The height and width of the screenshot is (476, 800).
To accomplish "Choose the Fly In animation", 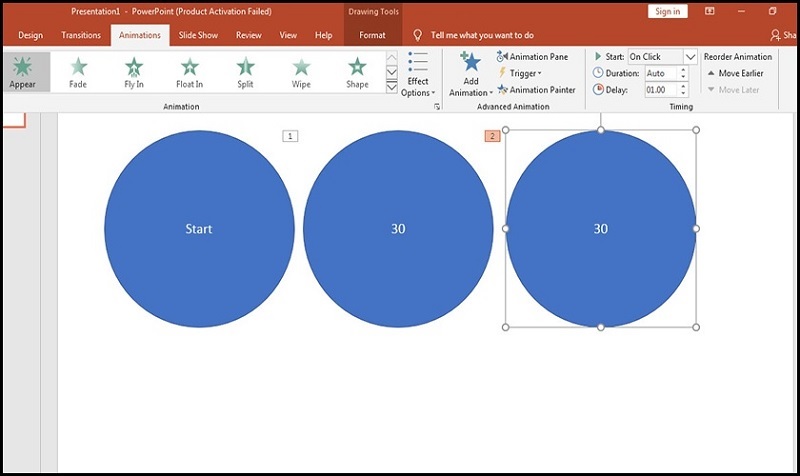I will pos(134,72).
